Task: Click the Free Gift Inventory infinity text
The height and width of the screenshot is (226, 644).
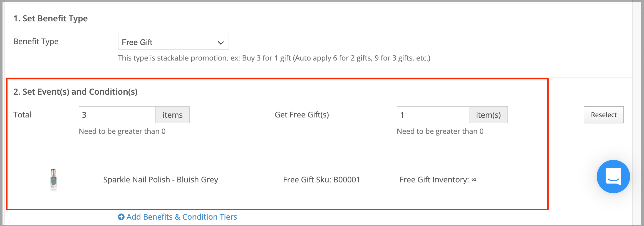Action: coord(438,180)
